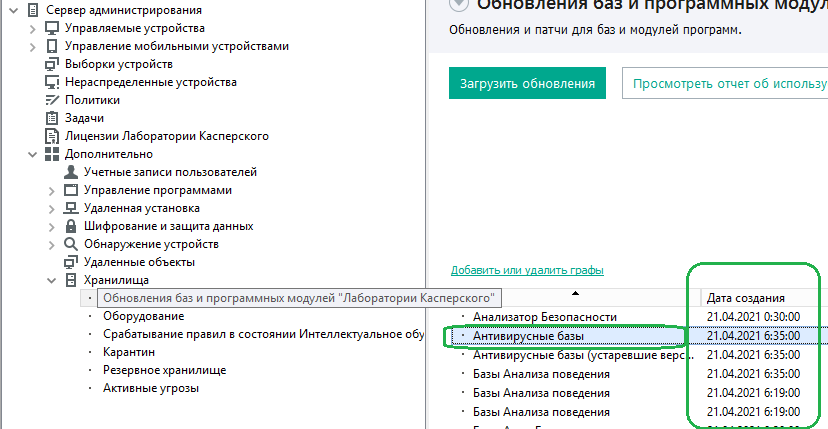
Task: Collapse the Сервер администрирования node
Action: coord(14,10)
